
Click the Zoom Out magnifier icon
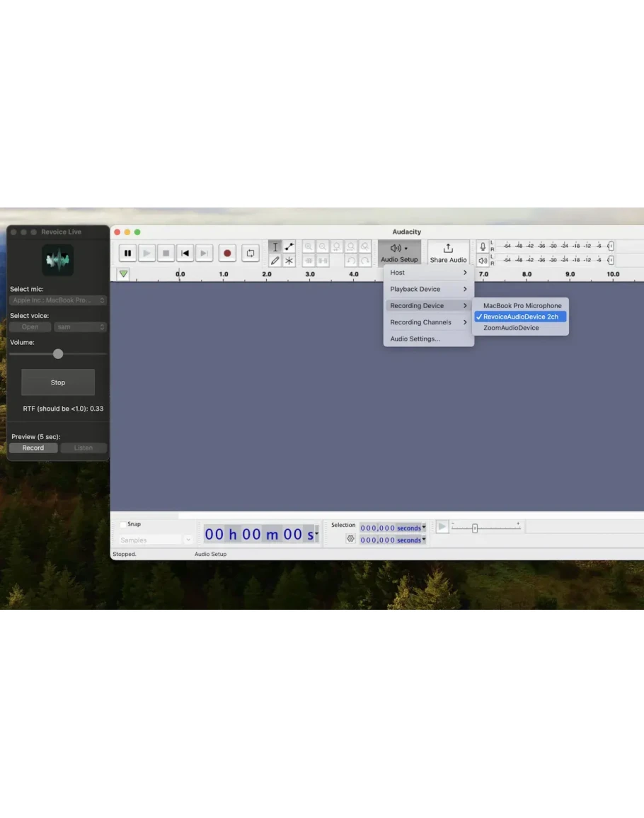pyautogui.click(x=323, y=246)
